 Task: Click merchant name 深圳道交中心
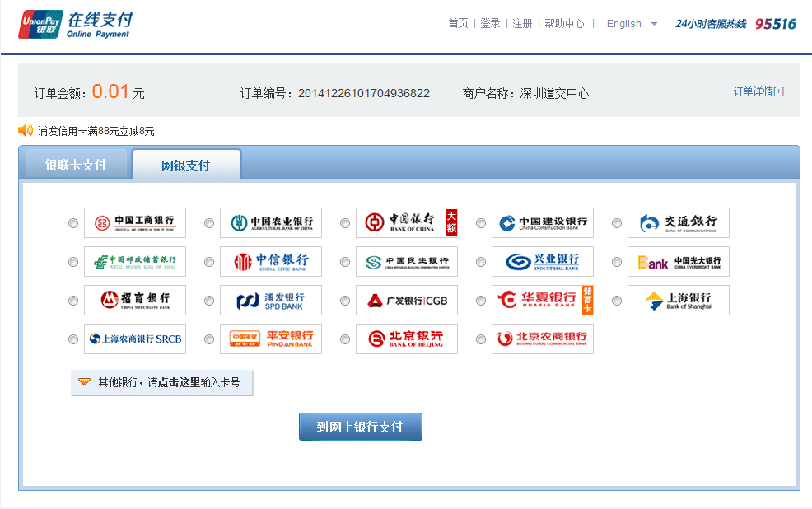[554, 93]
